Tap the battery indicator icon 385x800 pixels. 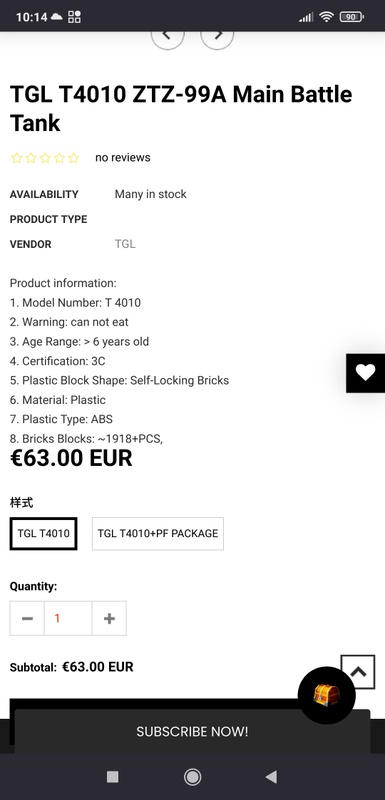(351, 17)
